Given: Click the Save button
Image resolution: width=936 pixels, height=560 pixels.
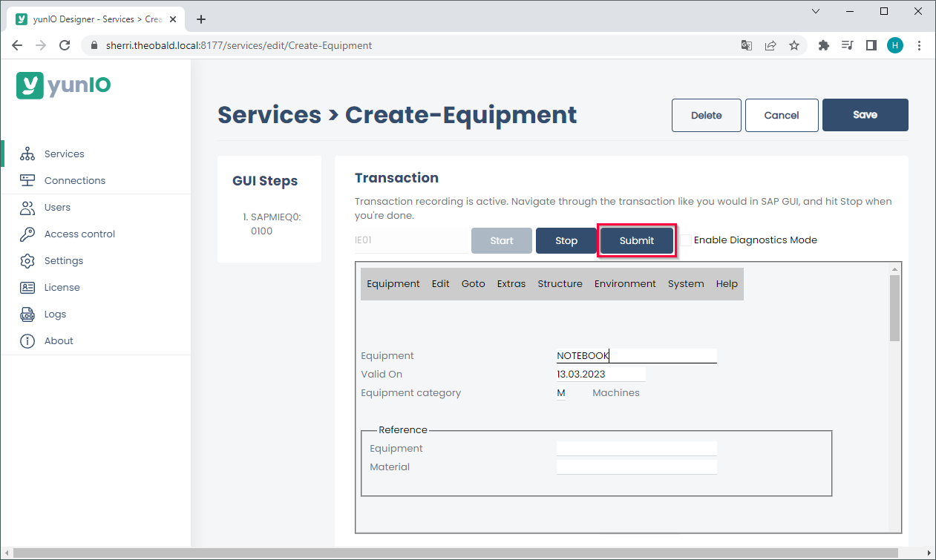Looking at the screenshot, I should click(x=865, y=115).
